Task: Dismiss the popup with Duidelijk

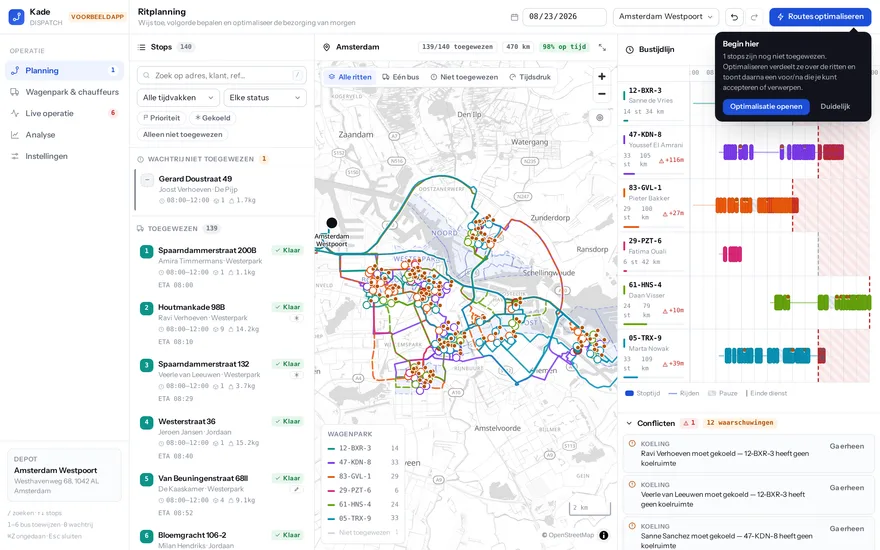Action: [835, 107]
